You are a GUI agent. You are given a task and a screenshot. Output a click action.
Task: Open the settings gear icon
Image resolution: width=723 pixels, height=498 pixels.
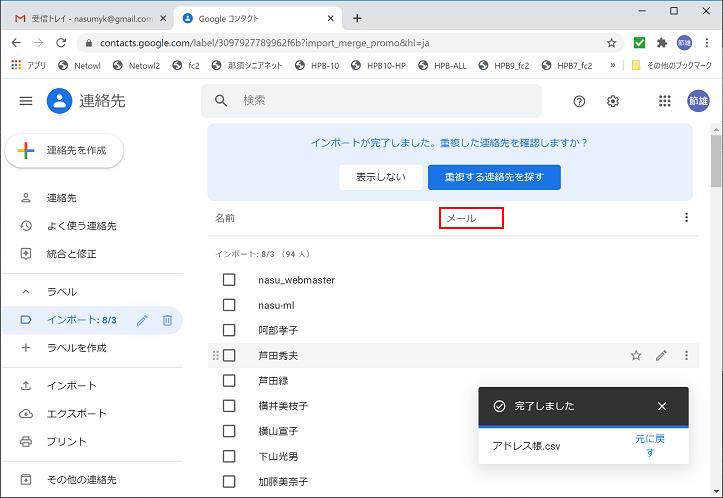[612, 101]
